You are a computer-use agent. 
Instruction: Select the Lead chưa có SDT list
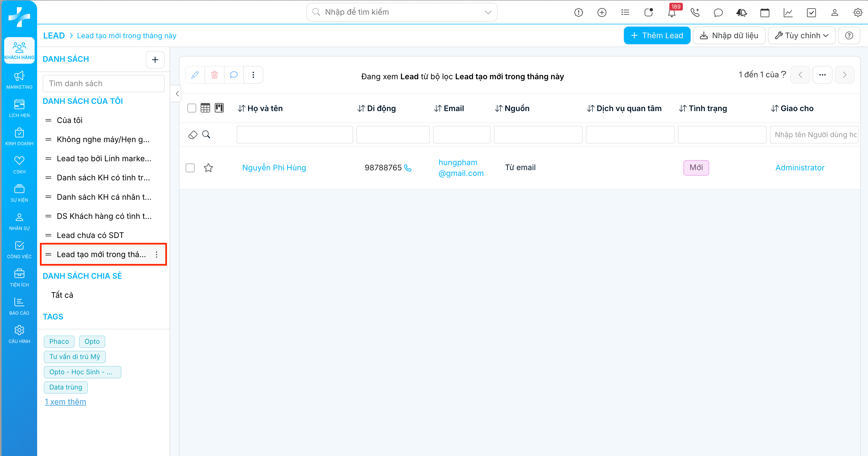coord(90,235)
